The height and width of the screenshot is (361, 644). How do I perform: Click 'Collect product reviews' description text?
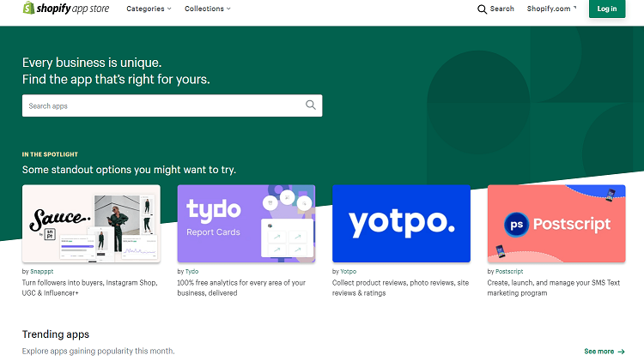tap(400, 288)
